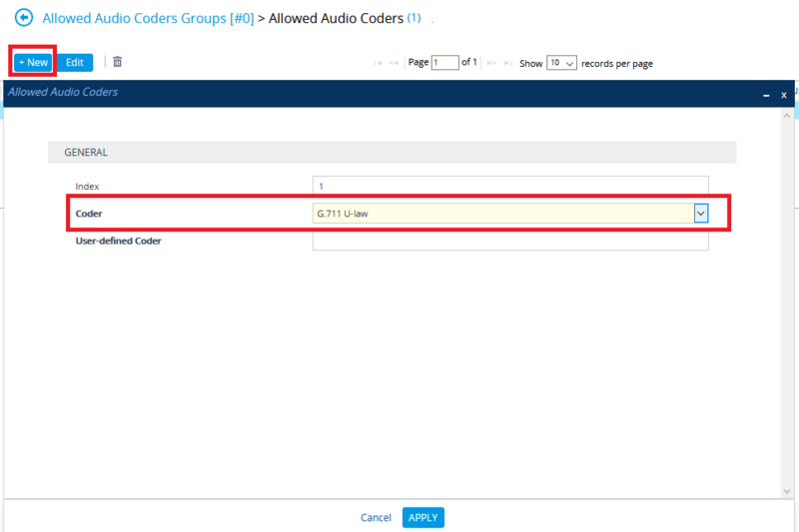Close the Allowed Audio Coders dialog

tap(784, 94)
